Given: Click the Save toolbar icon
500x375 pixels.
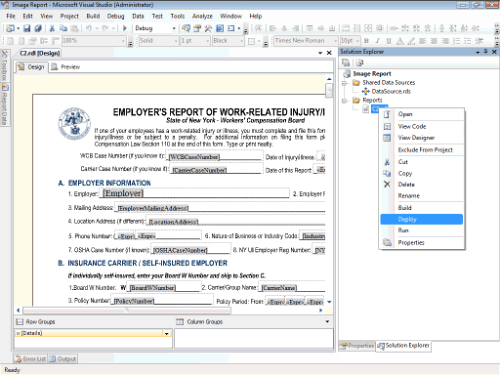Looking at the screenshot, I should [x=27, y=28].
